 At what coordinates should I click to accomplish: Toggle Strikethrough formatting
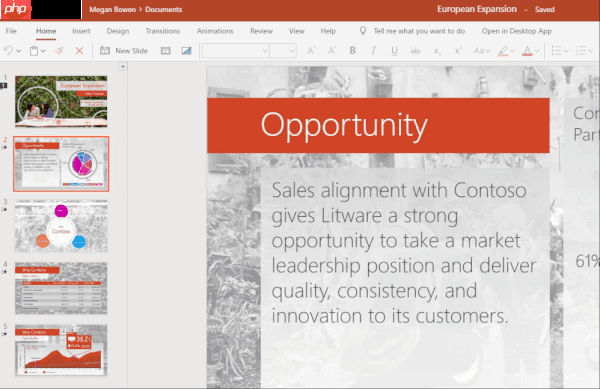(x=415, y=51)
